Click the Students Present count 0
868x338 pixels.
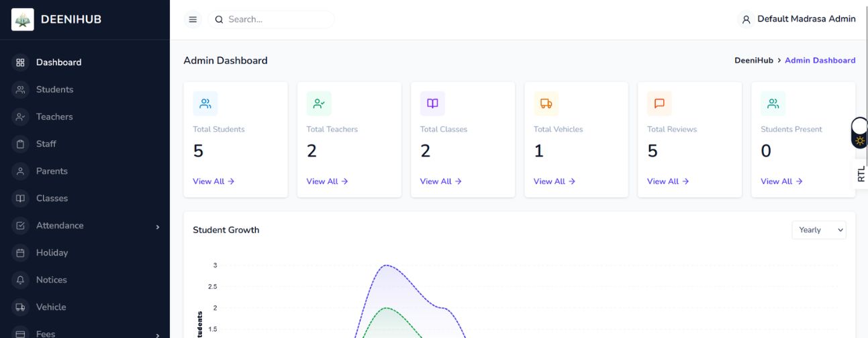pos(766,152)
